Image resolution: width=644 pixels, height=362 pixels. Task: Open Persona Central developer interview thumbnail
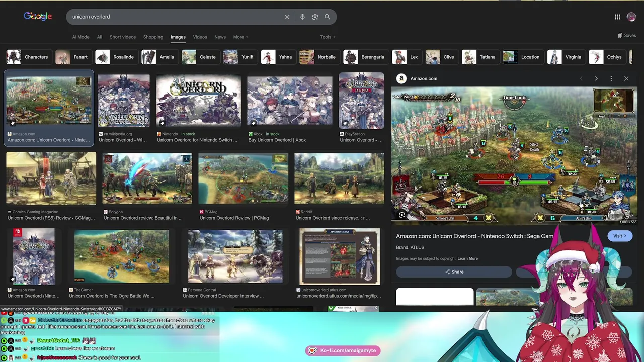coord(235,256)
